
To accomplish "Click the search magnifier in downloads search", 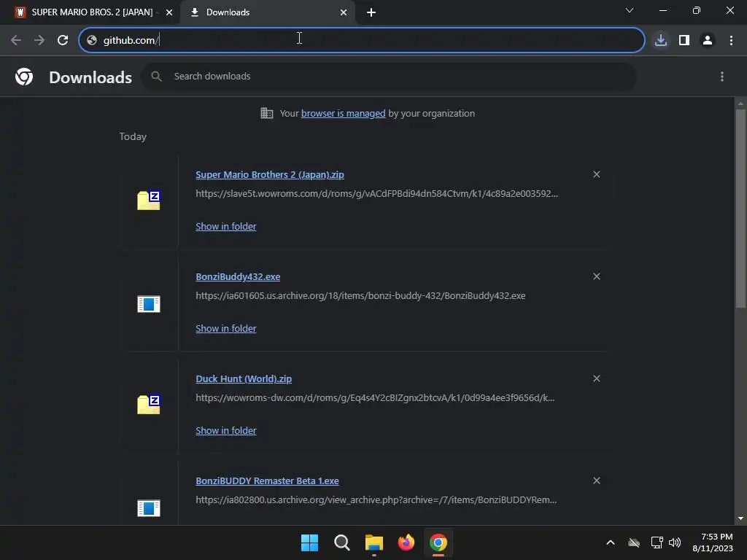I will click(x=156, y=76).
